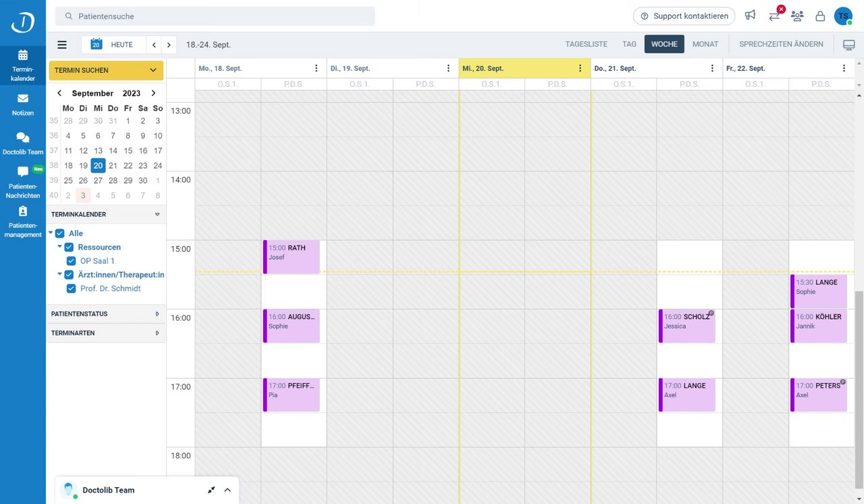Click the megaphone announcements icon
The image size is (864, 504).
pos(750,16)
